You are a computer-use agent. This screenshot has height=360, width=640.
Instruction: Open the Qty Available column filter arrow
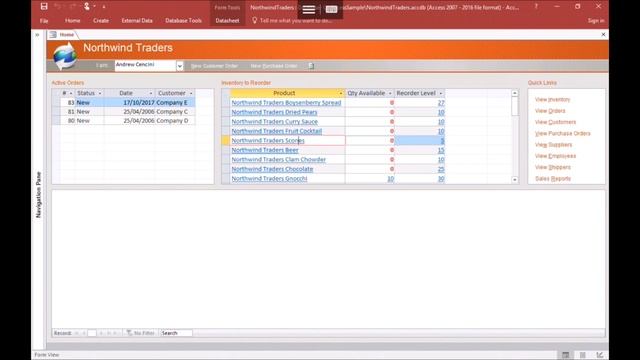(390, 93)
